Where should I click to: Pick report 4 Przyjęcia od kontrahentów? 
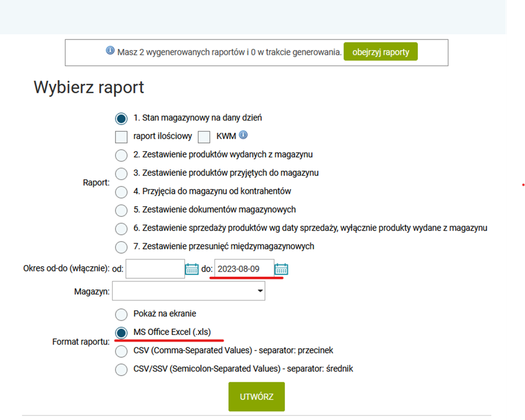pyautogui.click(x=121, y=192)
